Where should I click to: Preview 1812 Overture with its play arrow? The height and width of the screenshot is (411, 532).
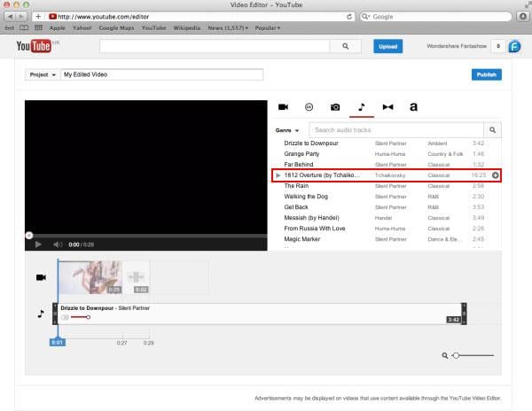[x=278, y=175]
